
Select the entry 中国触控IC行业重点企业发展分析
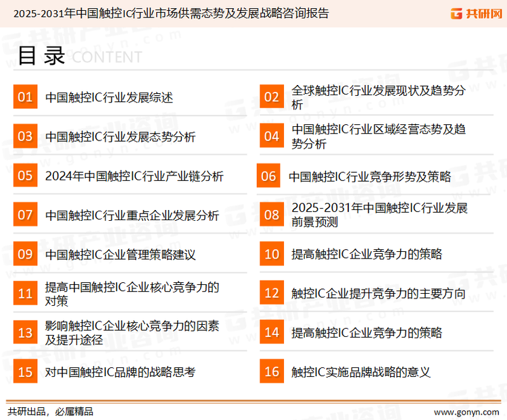pos(132,215)
